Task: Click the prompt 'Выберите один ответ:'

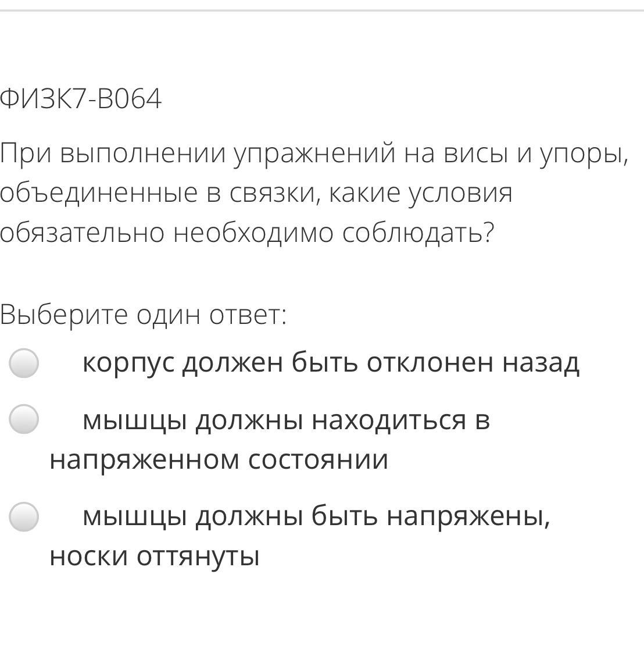Action: [x=143, y=316]
